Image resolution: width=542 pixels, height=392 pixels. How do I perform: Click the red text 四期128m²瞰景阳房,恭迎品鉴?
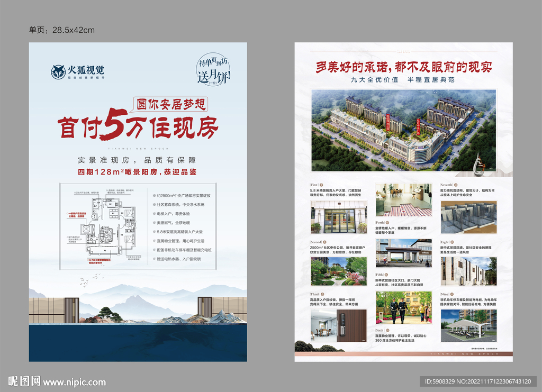point(137,171)
